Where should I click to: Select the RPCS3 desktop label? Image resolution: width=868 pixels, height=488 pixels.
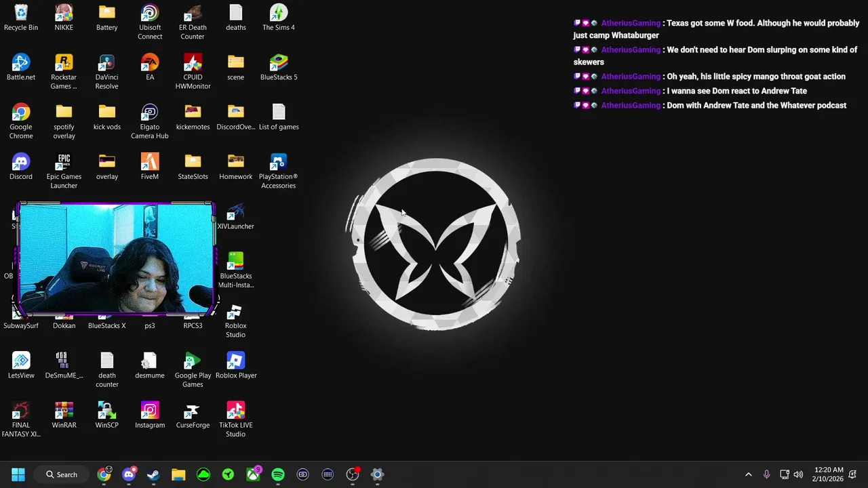[x=193, y=325]
